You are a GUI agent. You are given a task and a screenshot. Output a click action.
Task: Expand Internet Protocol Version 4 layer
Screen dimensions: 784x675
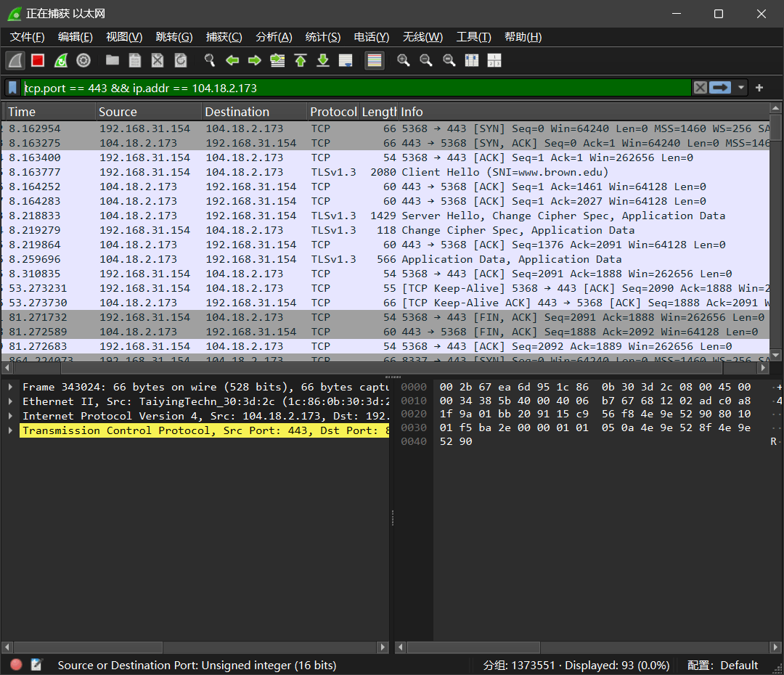[10, 416]
